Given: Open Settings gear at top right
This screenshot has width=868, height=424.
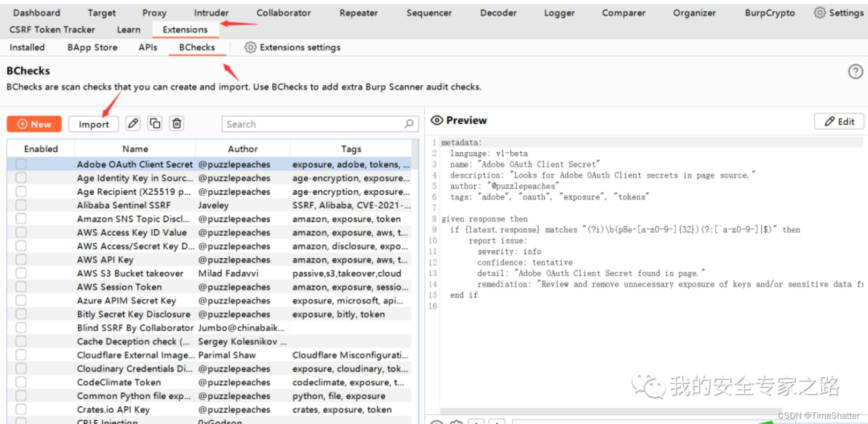Looking at the screenshot, I should coord(839,13).
